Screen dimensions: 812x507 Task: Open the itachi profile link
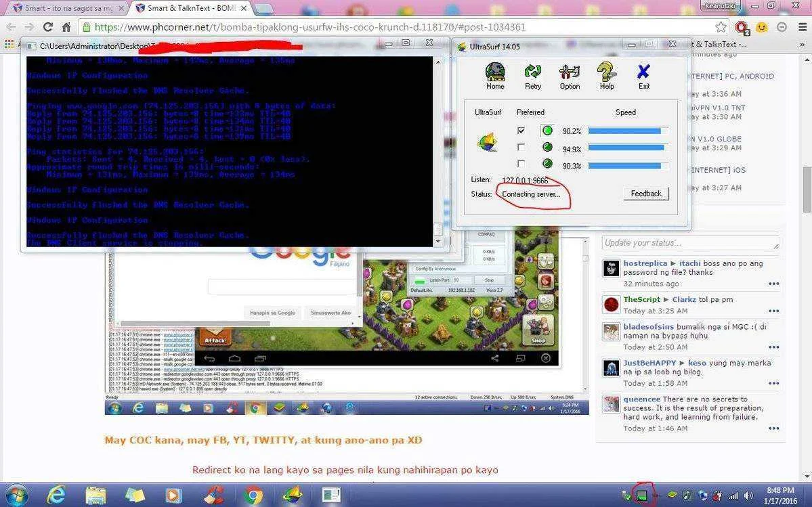pos(690,263)
